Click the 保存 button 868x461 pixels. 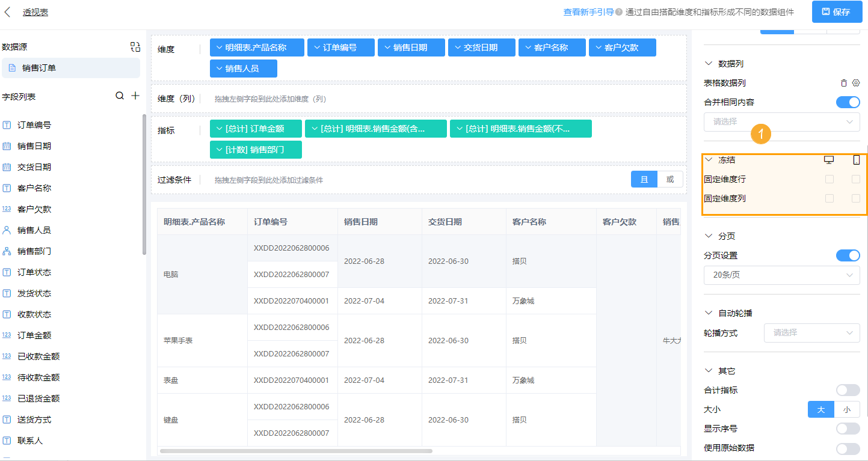836,12
